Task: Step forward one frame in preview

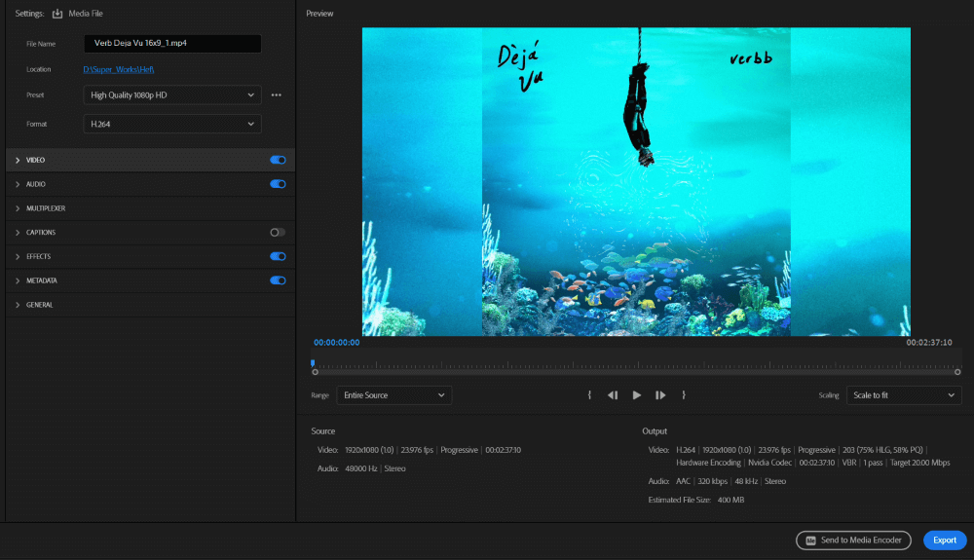Action: pyautogui.click(x=660, y=395)
